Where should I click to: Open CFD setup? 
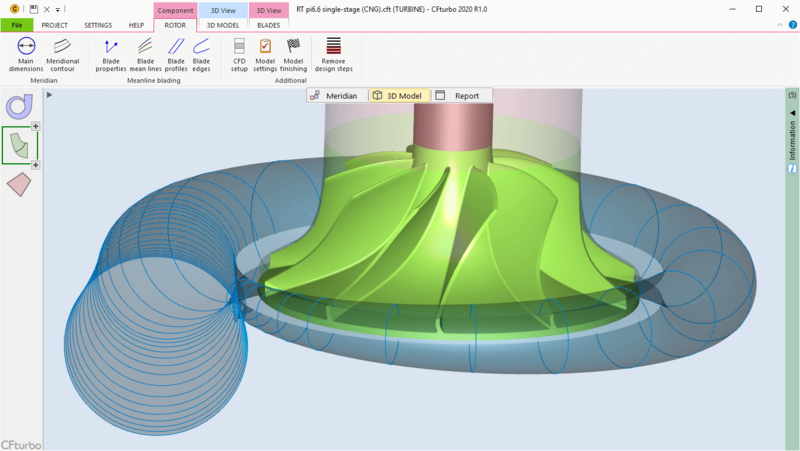click(240, 54)
